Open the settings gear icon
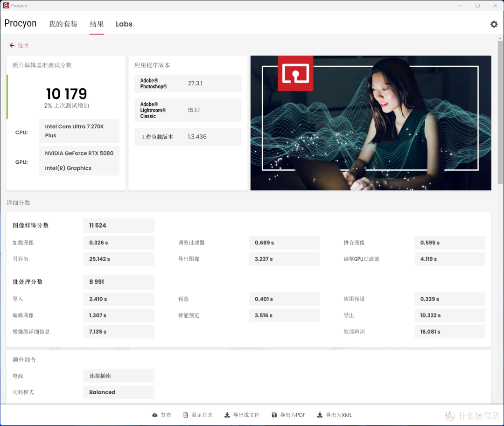Image resolution: width=504 pixels, height=426 pixels. (x=494, y=24)
